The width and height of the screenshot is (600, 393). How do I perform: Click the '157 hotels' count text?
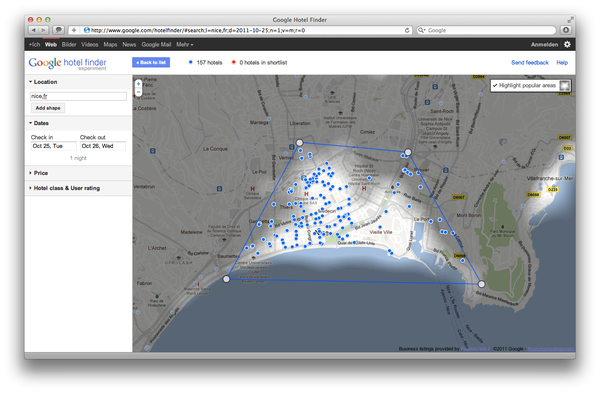pyautogui.click(x=209, y=62)
